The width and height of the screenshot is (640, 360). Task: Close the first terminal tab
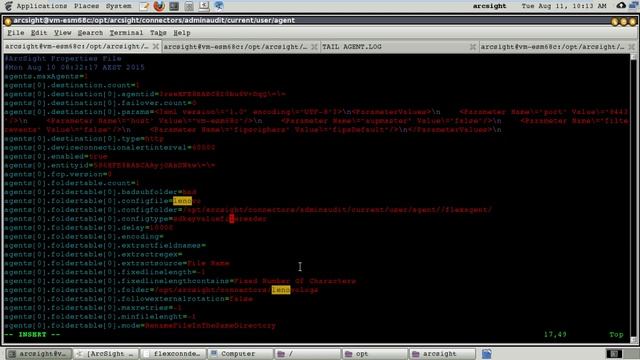pyautogui.click(x=156, y=47)
